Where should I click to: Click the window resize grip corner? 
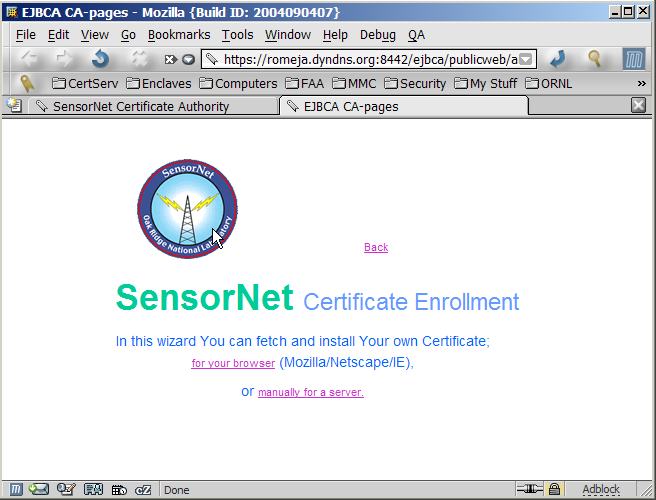pyautogui.click(x=645, y=490)
